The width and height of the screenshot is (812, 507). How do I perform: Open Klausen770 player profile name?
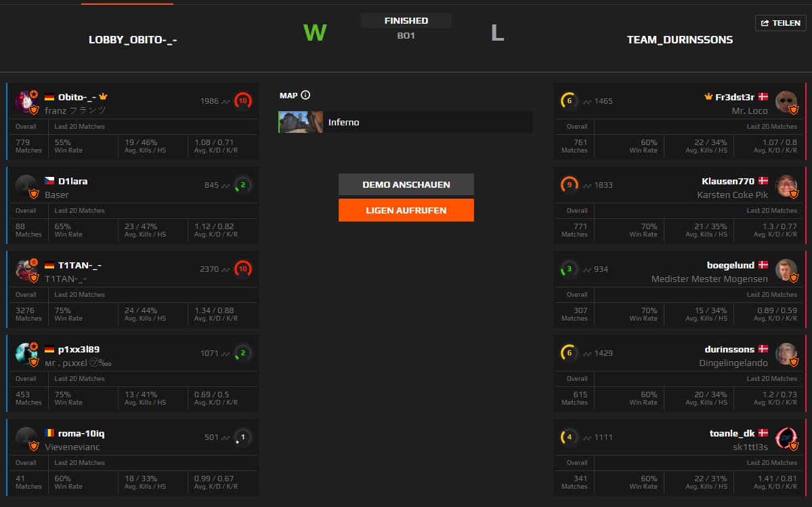tap(728, 181)
